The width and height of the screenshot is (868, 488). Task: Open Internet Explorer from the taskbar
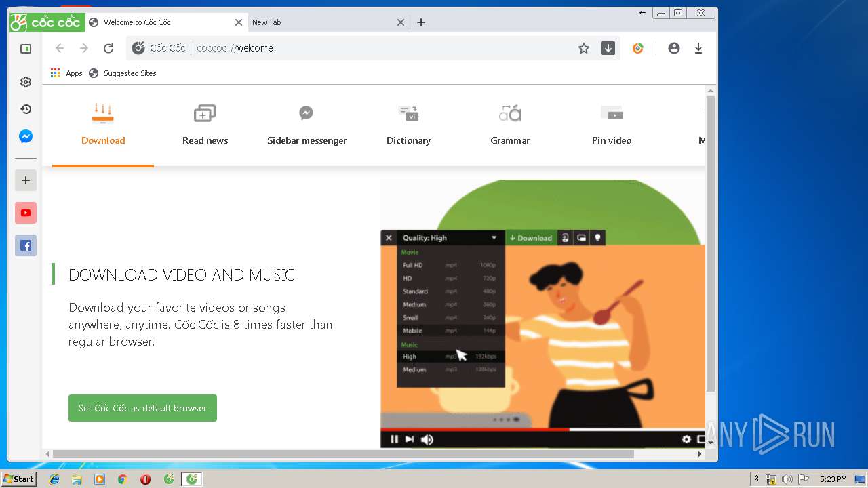point(54,479)
